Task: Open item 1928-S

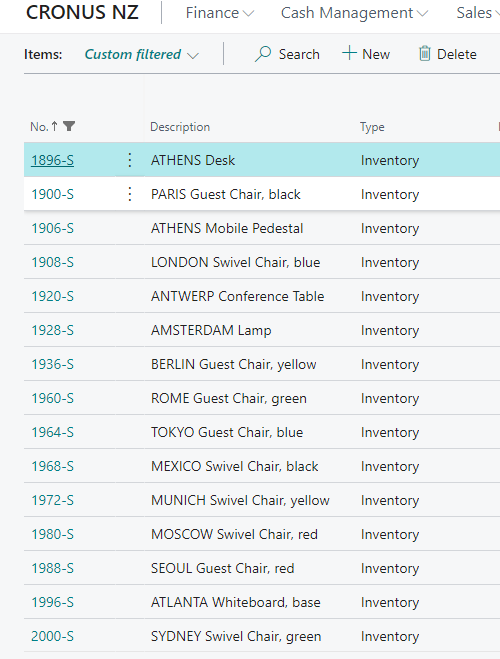Action: pyautogui.click(x=53, y=330)
